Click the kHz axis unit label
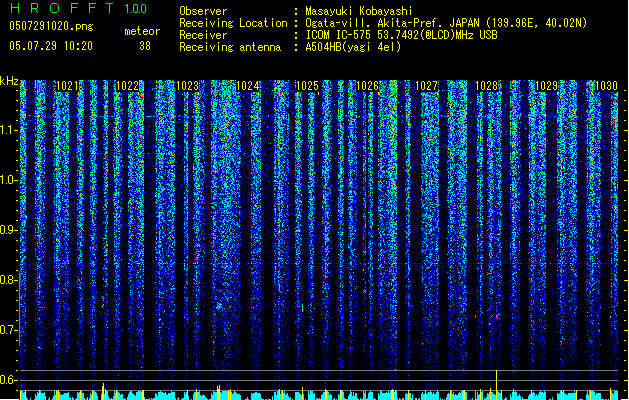Image resolution: width=629 pixels, height=400 pixels. pos(9,81)
